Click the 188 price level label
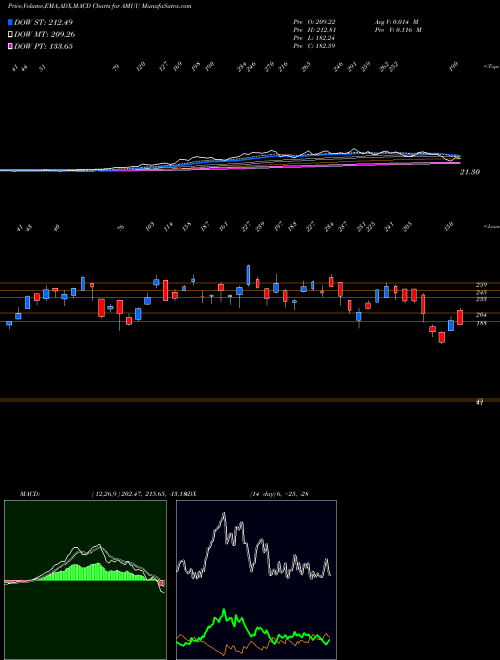Image resolution: width=500 pixels, height=660 pixels. click(x=481, y=323)
